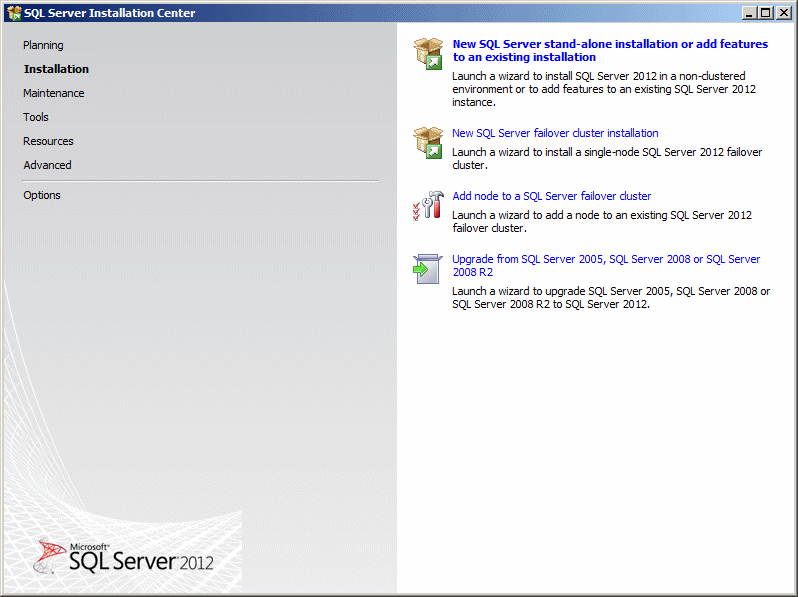Screen dimensions: 798x597
Task: Switch to the Resources section
Action: [48, 141]
